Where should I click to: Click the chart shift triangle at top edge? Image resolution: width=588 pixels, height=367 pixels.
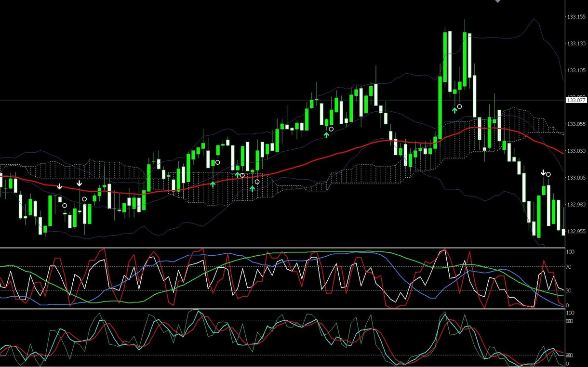pos(498,1)
